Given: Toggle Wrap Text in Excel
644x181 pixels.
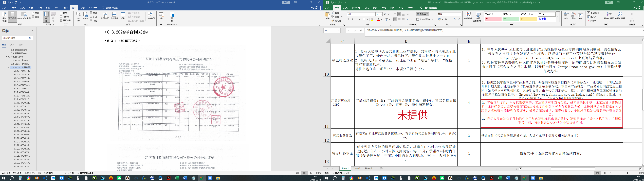Looking at the screenshot, I should tap(422, 14).
